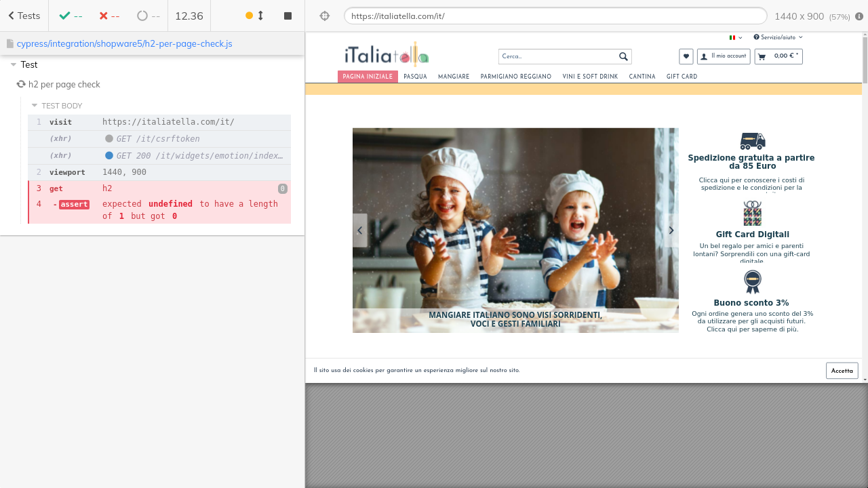Accept cookies with the Accetta button
The width and height of the screenshot is (868, 488).
point(842,371)
